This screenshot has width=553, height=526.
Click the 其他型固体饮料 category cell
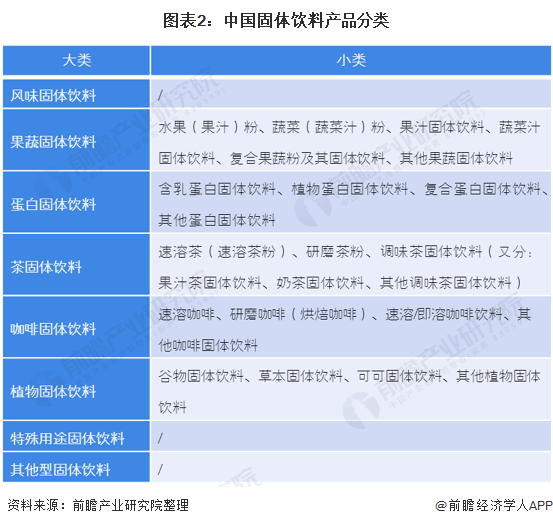tap(77, 467)
